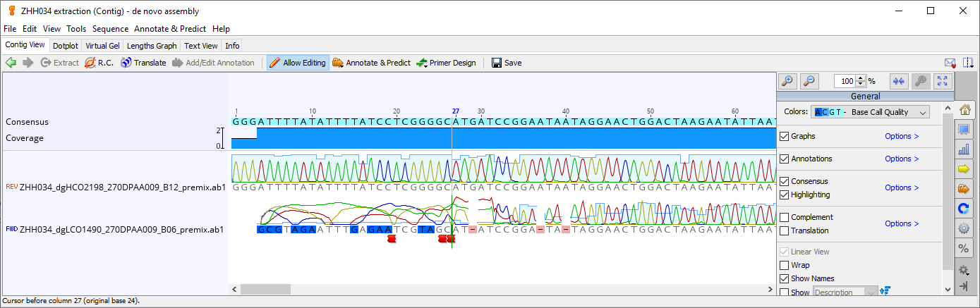Click the horizontal scrollbar thumb under sequences
Image resolution: width=980 pixels, height=308 pixels.
(265, 289)
